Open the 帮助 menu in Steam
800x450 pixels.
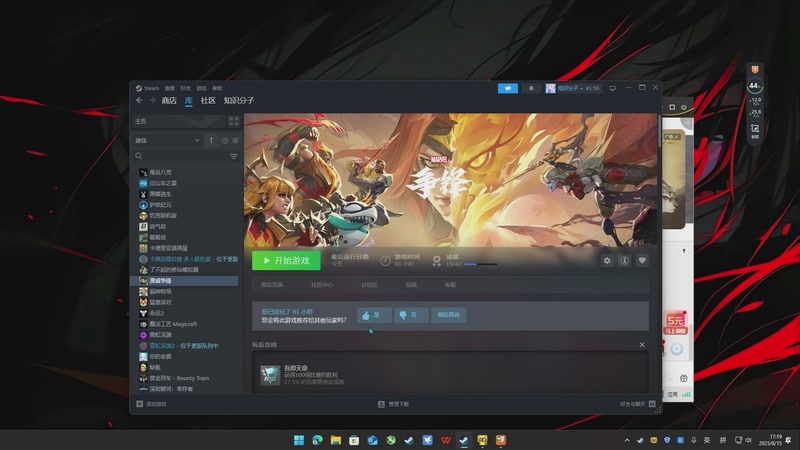217,88
